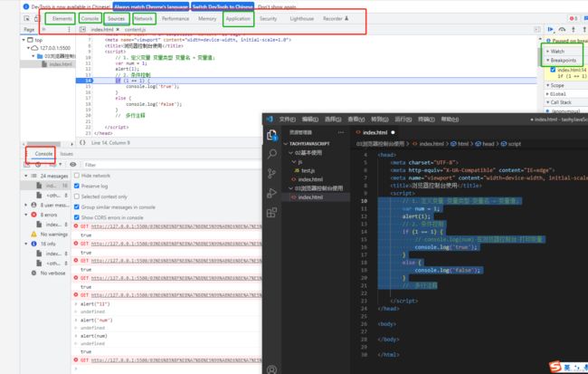Viewport: 588px width, 374px height.
Task: Click the live expression eye icon
Action: (x=72, y=165)
